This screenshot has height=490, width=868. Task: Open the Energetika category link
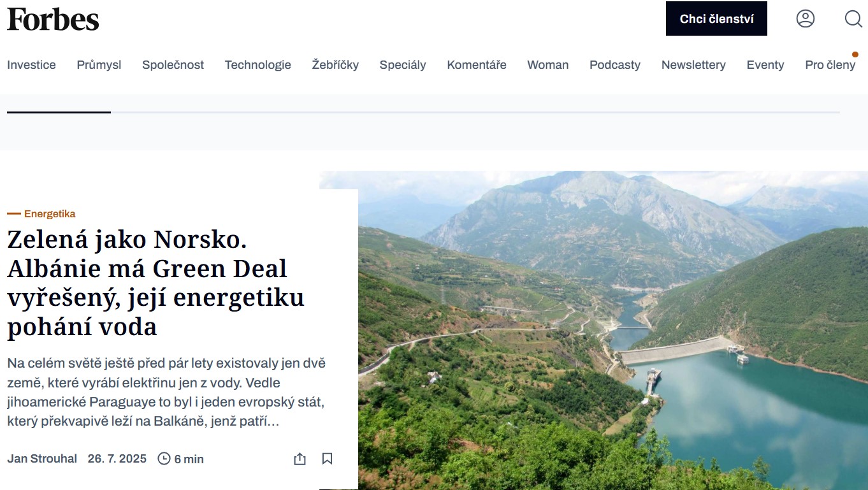pyautogui.click(x=50, y=214)
